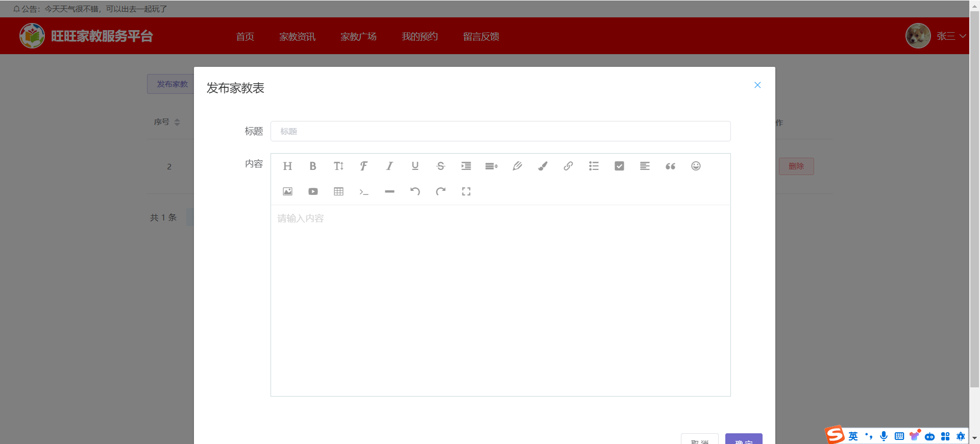The image size is (980, 444).
Task: Sort the table by 序号 column
Action: [x=177, y=122]
